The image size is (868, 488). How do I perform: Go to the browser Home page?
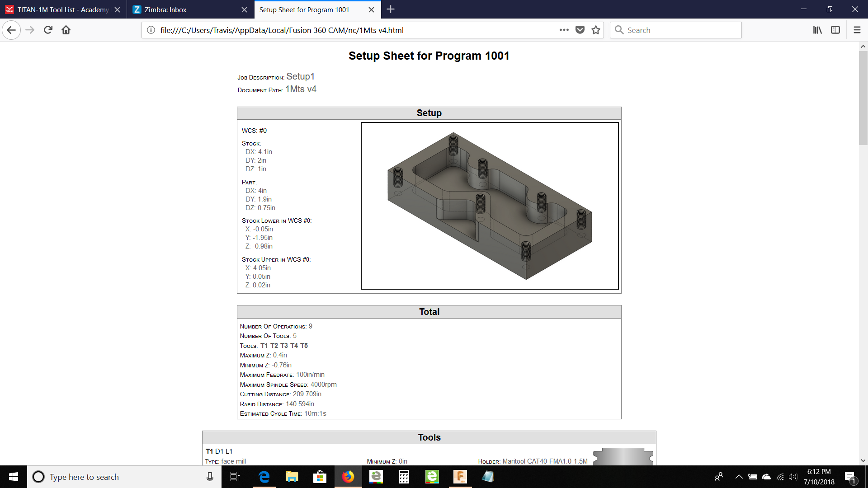click(66, 30)
